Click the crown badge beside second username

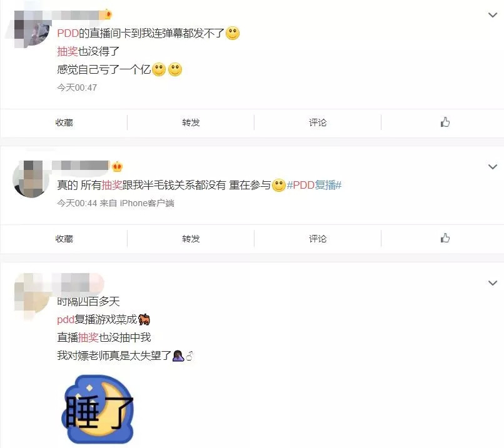[118, 166]
